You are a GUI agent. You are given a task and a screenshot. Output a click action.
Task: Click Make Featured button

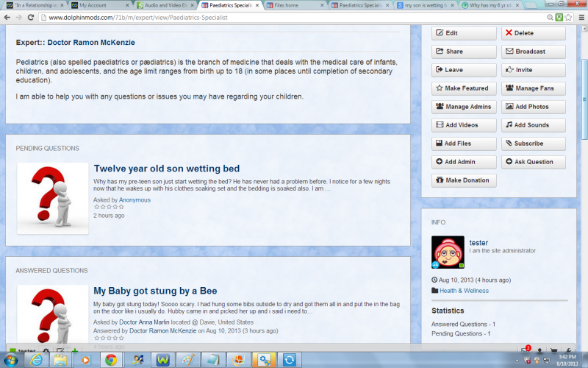(x=464, y=88)
